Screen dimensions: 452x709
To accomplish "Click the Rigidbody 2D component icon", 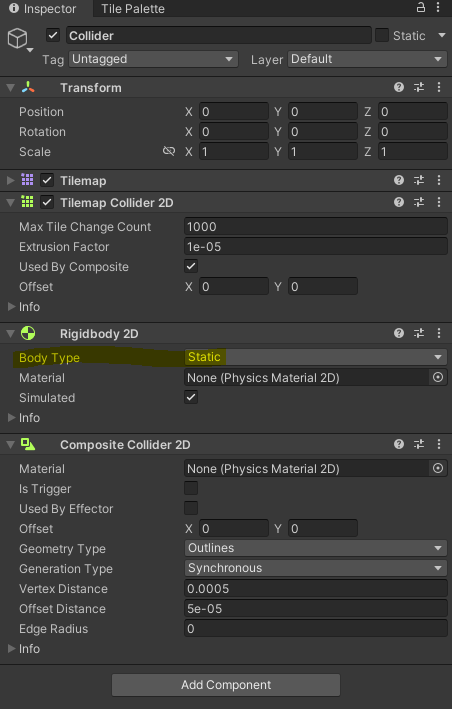I will point(28,334).
